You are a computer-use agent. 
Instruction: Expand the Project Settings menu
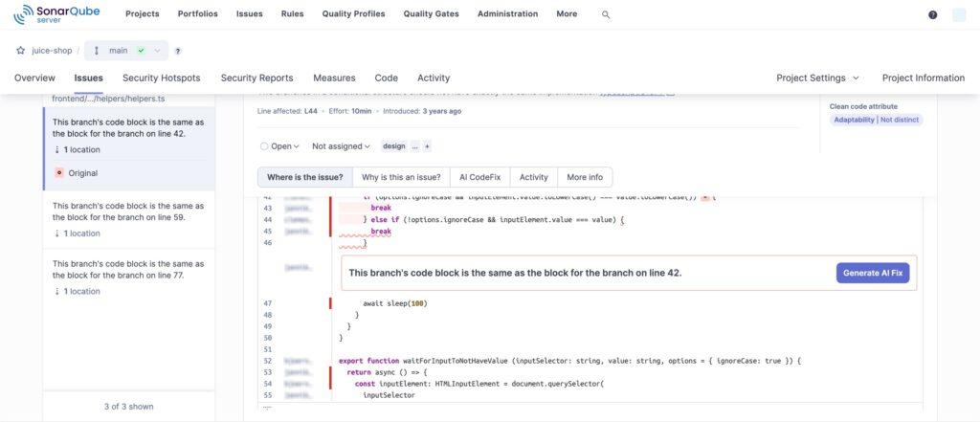pyautogui.click(x=817, y=78)
